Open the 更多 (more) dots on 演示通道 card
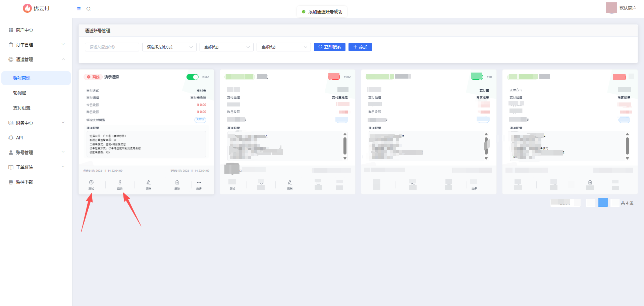 coord(199,183)
